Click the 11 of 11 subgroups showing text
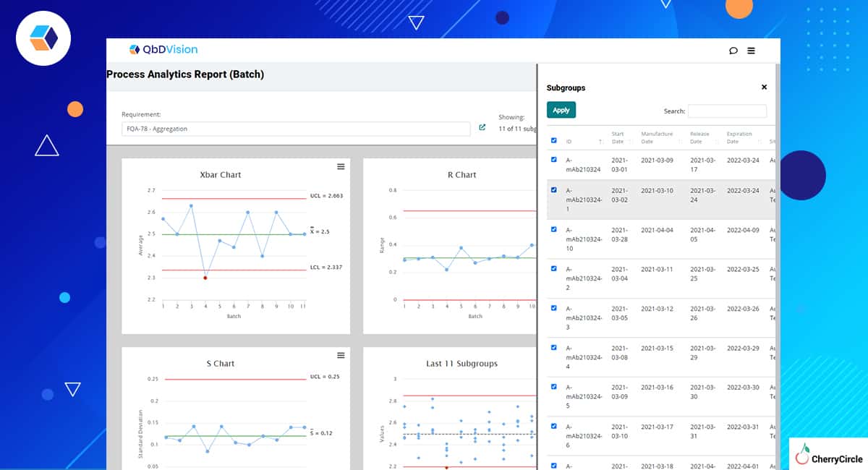 [x=517, y=129]
